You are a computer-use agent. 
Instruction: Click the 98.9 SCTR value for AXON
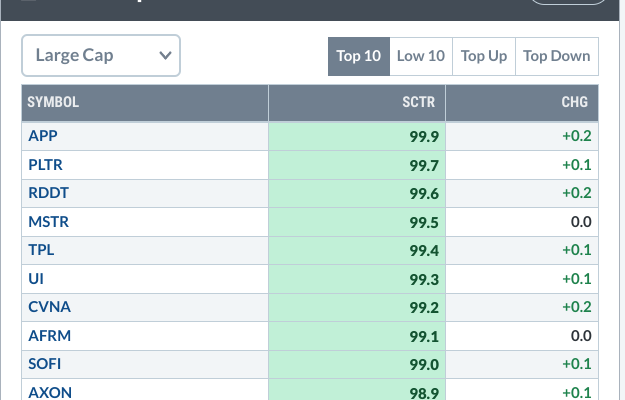pos(424,393)
